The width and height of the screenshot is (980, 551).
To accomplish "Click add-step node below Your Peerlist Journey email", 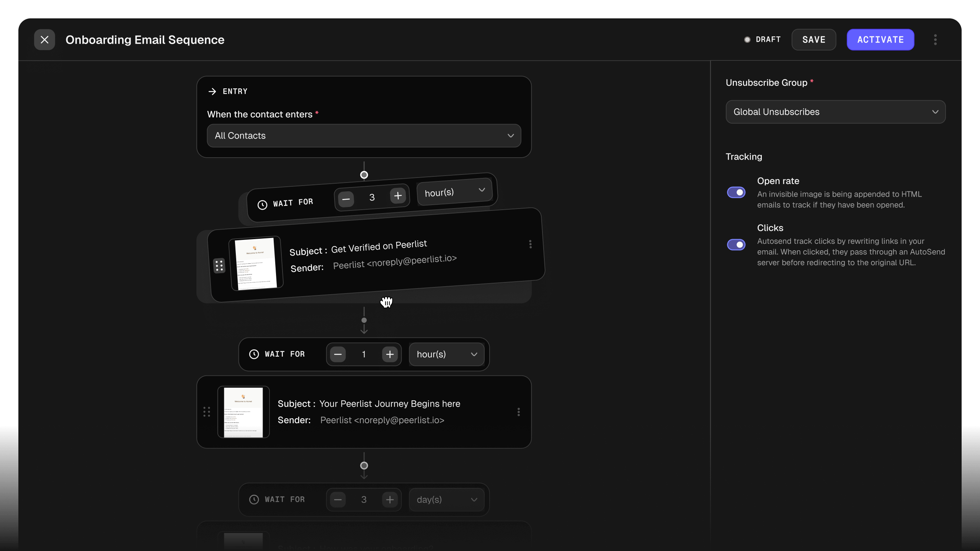I will (364, 466).
